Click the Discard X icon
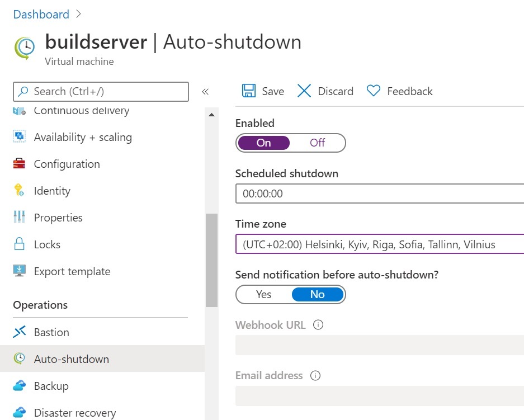Screen dimensions: 524x420 [x=304, y=91]
